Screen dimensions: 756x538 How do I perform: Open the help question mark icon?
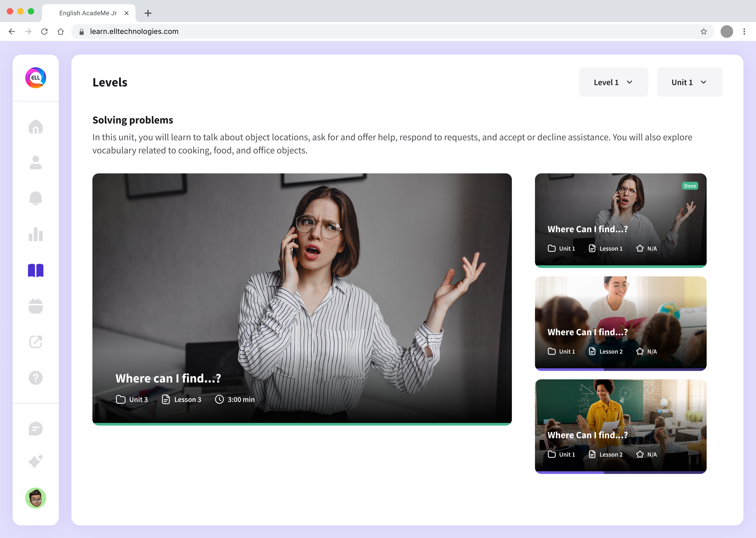click(35, 378)
